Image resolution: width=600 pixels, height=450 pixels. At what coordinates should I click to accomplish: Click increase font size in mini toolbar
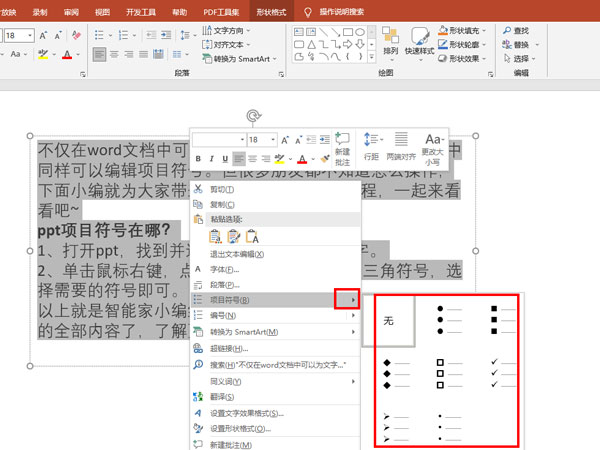(286, 140)
